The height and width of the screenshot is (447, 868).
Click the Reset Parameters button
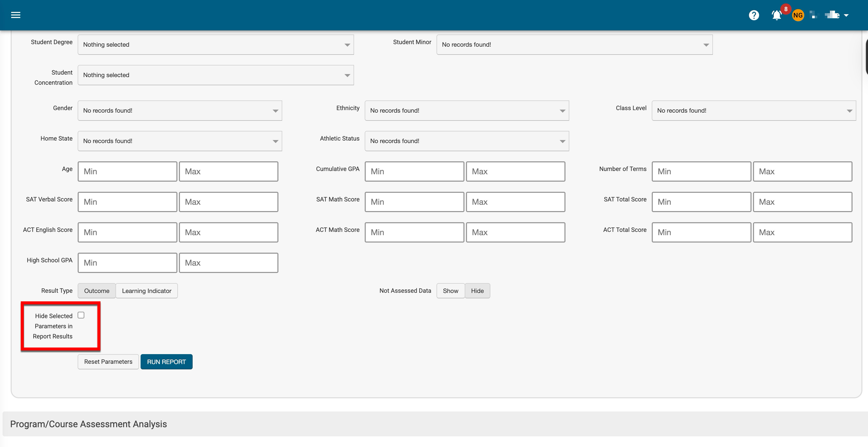(108, 362)
